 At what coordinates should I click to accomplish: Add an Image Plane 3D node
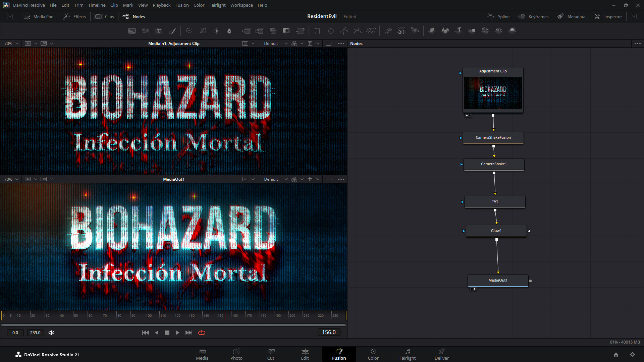pos(432,31)
